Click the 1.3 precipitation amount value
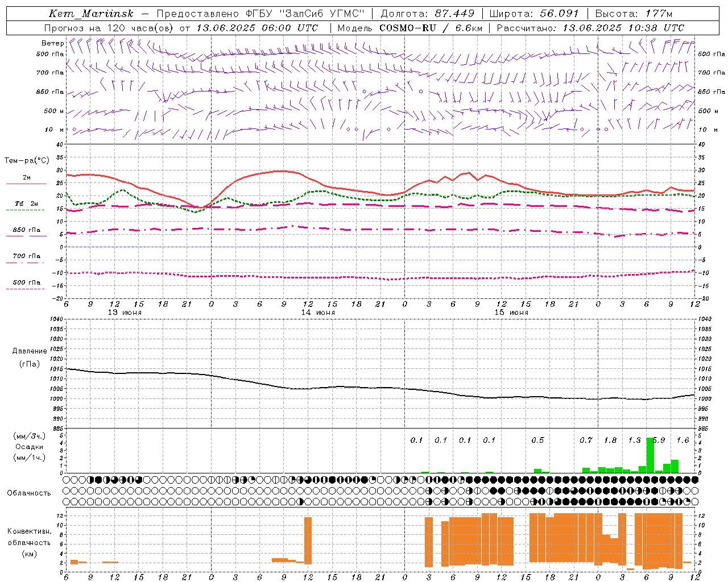Image resolution: width=728 pixels, height=582 pixels. coord(634,440)
